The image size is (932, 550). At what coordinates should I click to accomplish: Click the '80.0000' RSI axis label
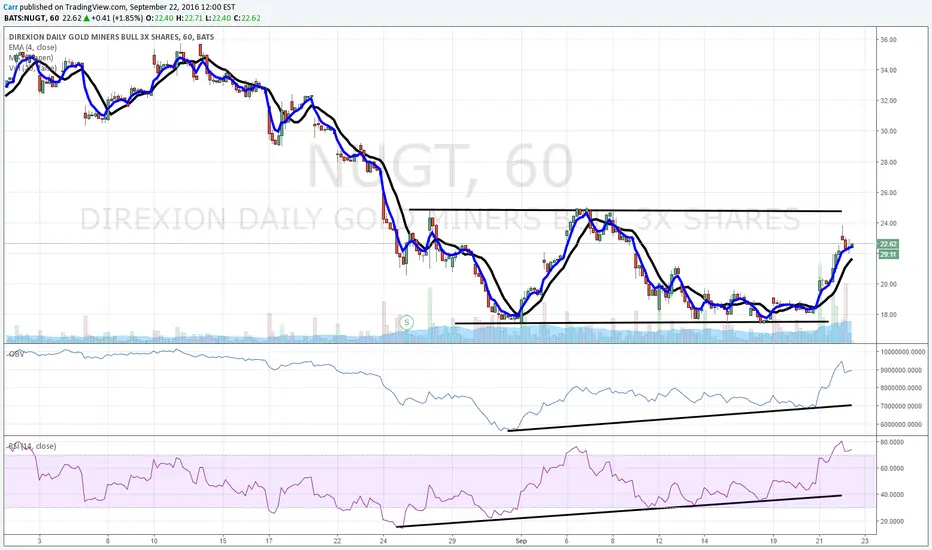click(892, 442)
